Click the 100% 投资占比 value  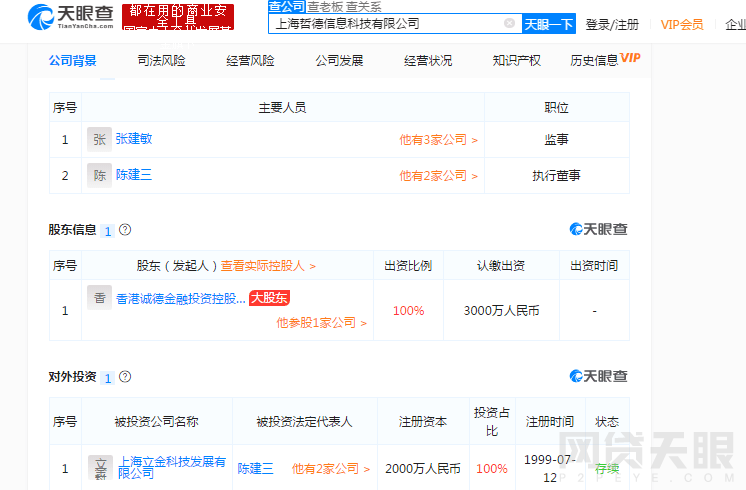[492, 469]
